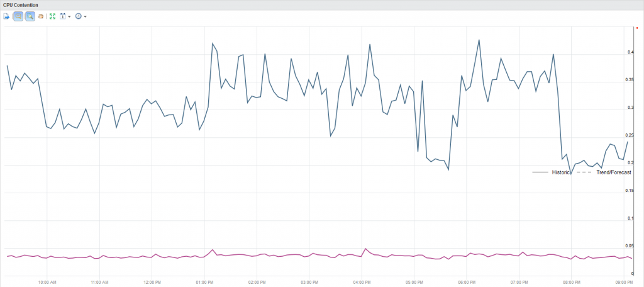Screen dimensions: 644x287
Task: Toggle the zoom magnifier tool
Action: click(x=30, y=16)
